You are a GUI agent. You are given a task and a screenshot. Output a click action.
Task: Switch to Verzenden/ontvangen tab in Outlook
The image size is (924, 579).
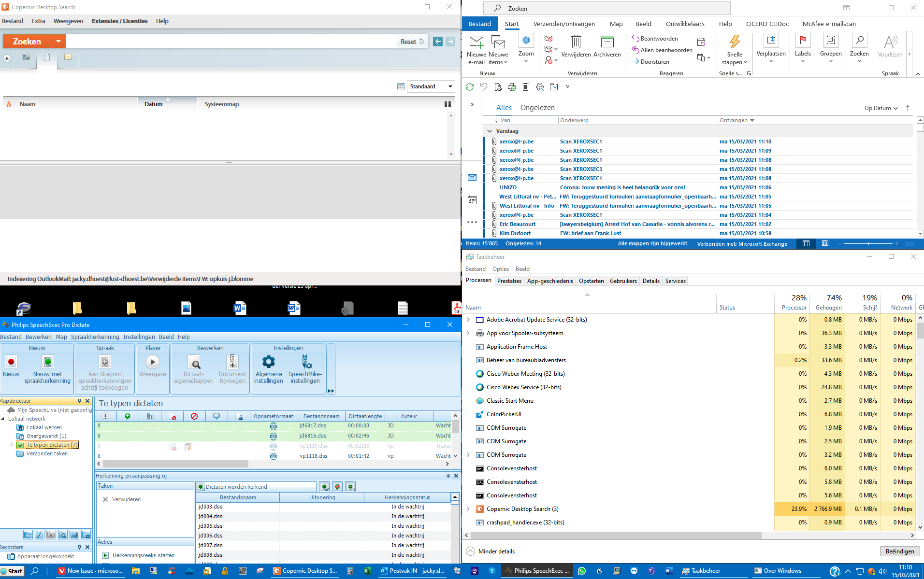click(x=564, y=24)
